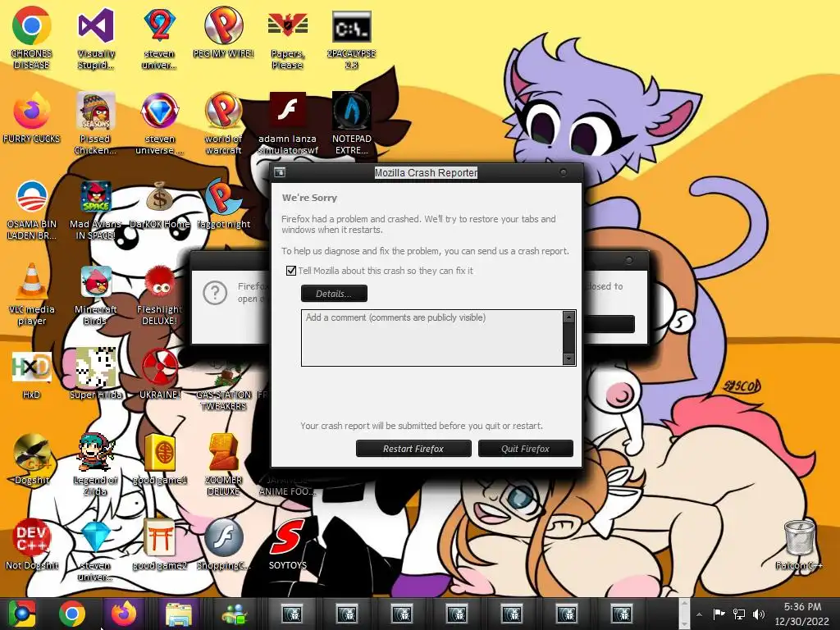This screenshot has height=630, width=840.
Task: Select the Minecraft Birds desktop icon
Action: pyautogui.click(x=95, y=294)
